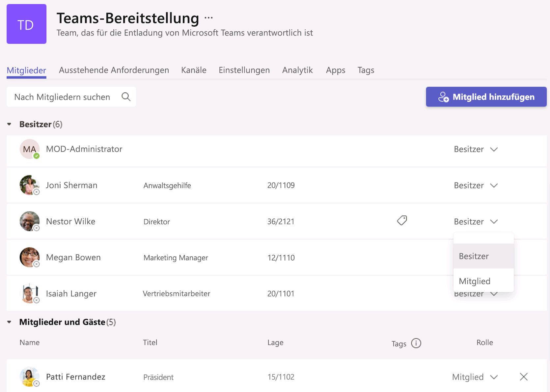
Task: Click the name Nestor Wilke
Action: pos(70,221)
